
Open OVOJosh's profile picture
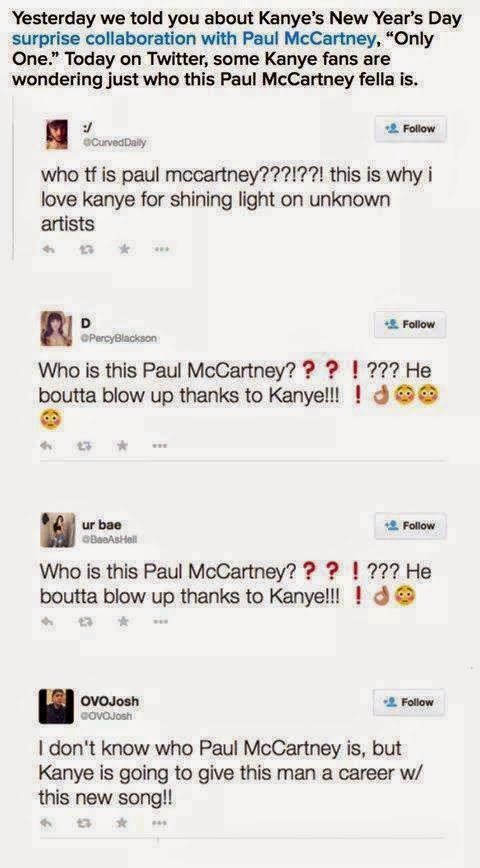56,706
